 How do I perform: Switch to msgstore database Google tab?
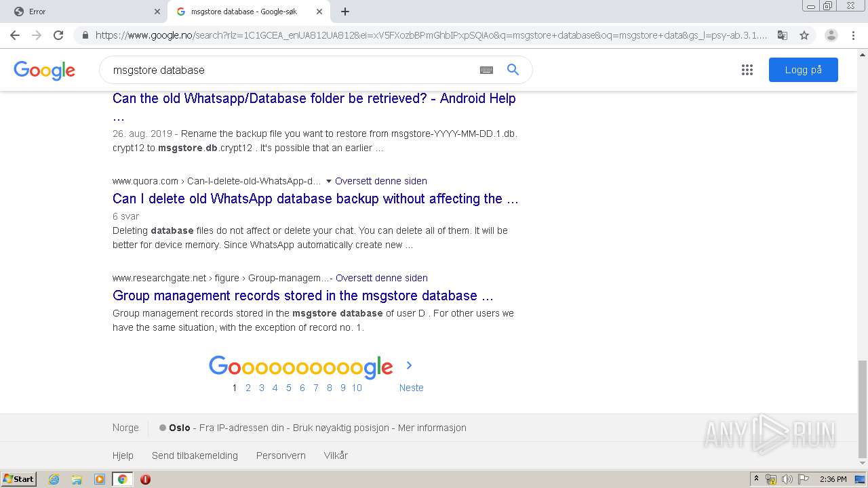(x=249, y=12)
